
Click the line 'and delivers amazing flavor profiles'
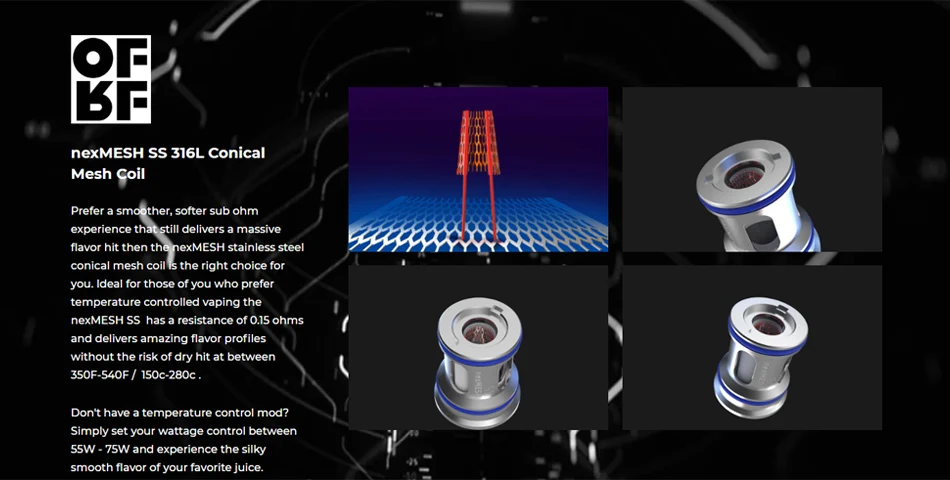tap(168, 339)
